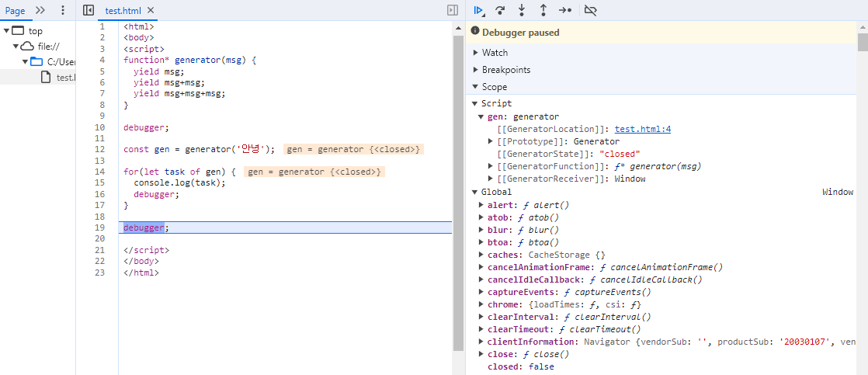Collapse the Global scope

tap(474, 193)
